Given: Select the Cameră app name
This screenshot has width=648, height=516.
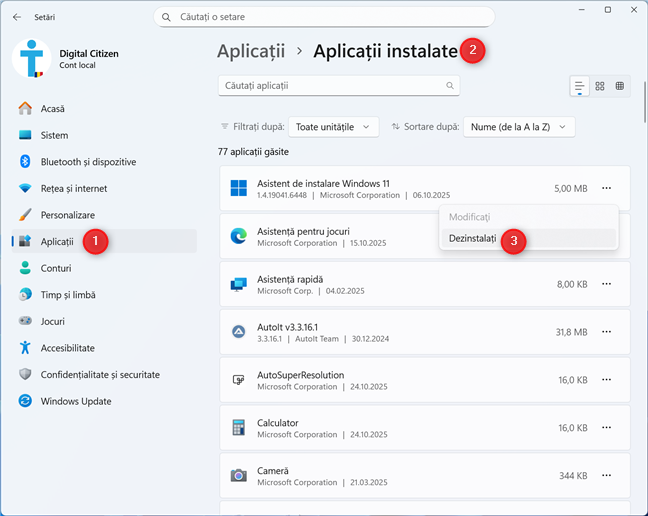Looking at the screenshot, I should click(x=273, y=471).
